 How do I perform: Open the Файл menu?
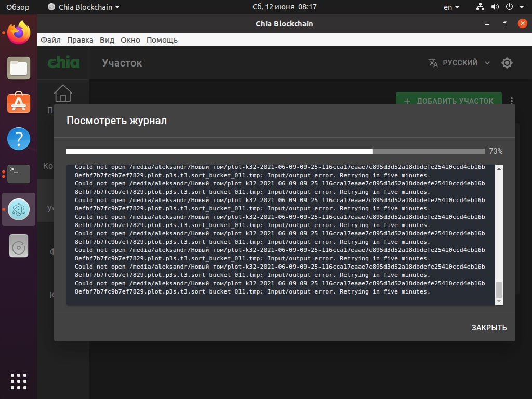[50, 40]
